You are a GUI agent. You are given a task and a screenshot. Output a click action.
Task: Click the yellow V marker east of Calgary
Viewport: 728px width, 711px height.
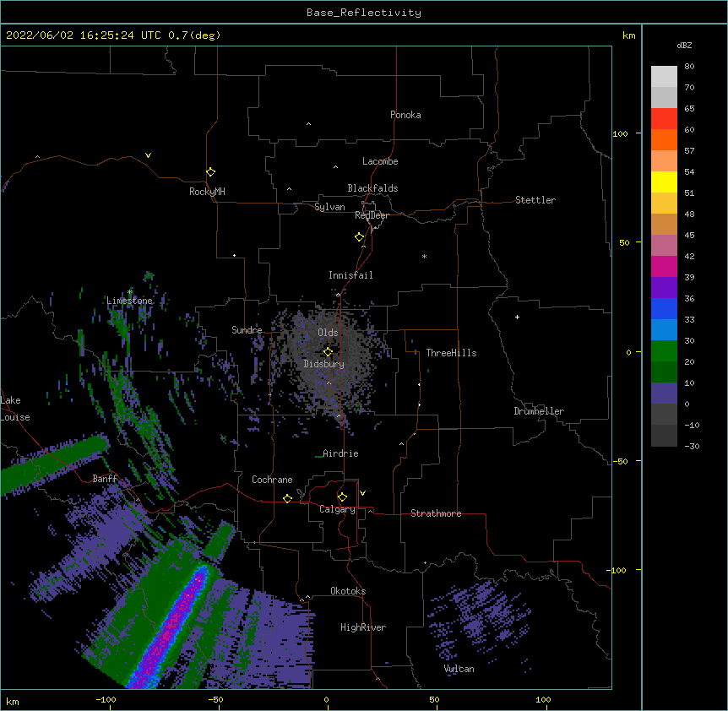point(362,493)
